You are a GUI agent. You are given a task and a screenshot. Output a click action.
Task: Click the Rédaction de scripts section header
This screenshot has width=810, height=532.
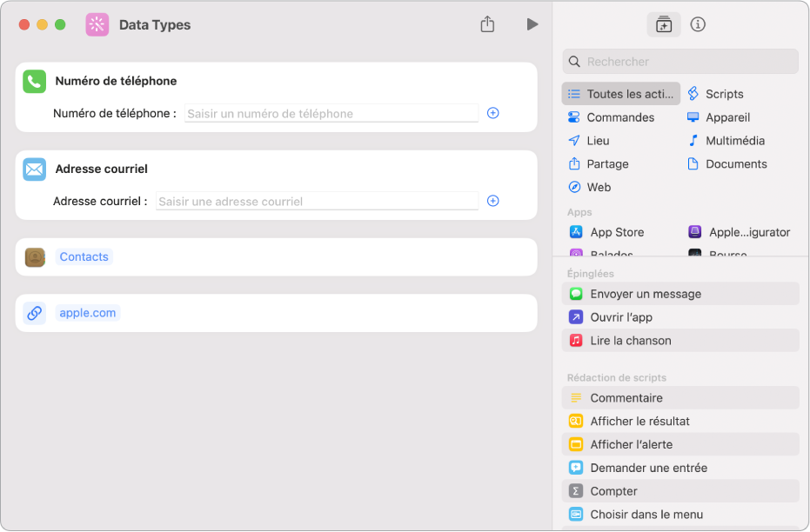click(617, 378)
